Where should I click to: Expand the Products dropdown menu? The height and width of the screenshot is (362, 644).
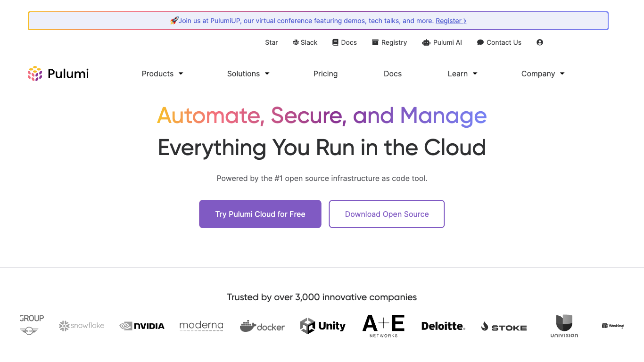(x=163, y=74)
